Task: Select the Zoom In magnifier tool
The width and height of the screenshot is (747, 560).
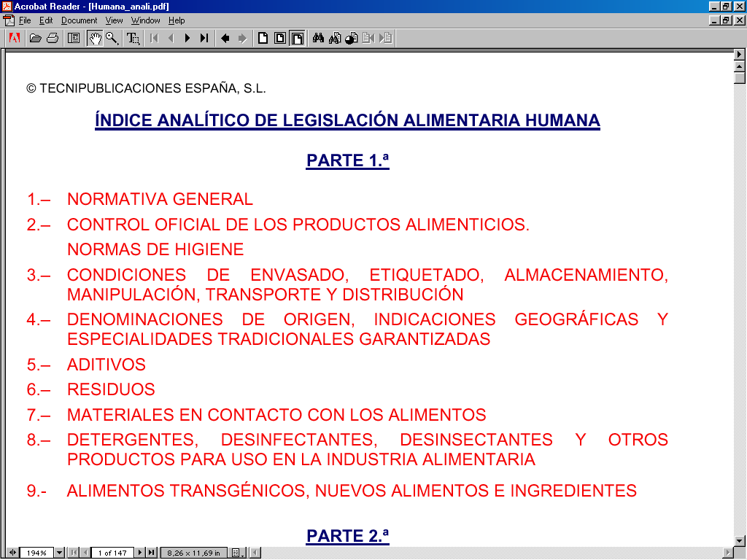Action: [x=112, y=38]
